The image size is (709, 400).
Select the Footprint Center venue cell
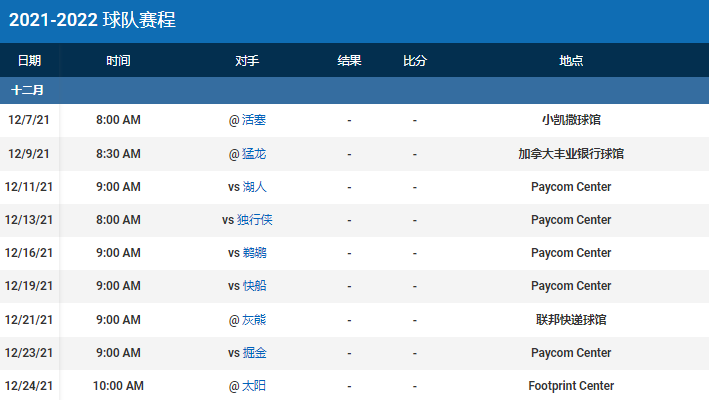click(x=571, y=386)
